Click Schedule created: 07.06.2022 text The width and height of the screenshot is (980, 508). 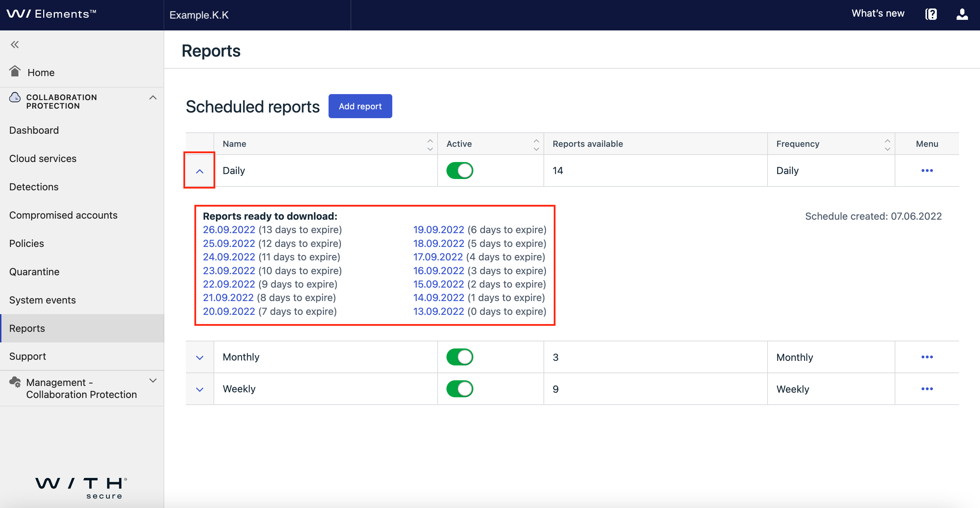(873, 216)
